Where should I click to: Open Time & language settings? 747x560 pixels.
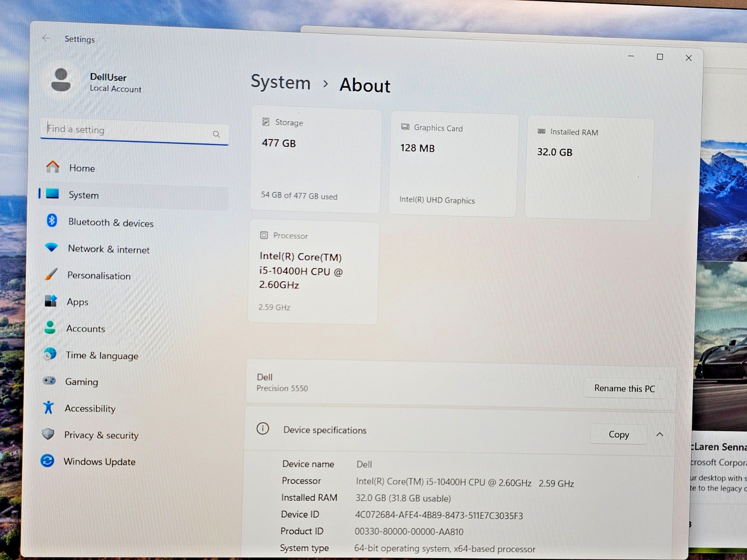(101, 355)
